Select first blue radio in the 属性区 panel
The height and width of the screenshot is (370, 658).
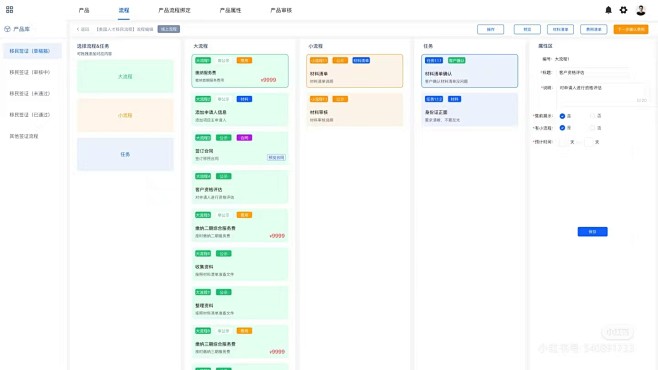tap(562, 116)
